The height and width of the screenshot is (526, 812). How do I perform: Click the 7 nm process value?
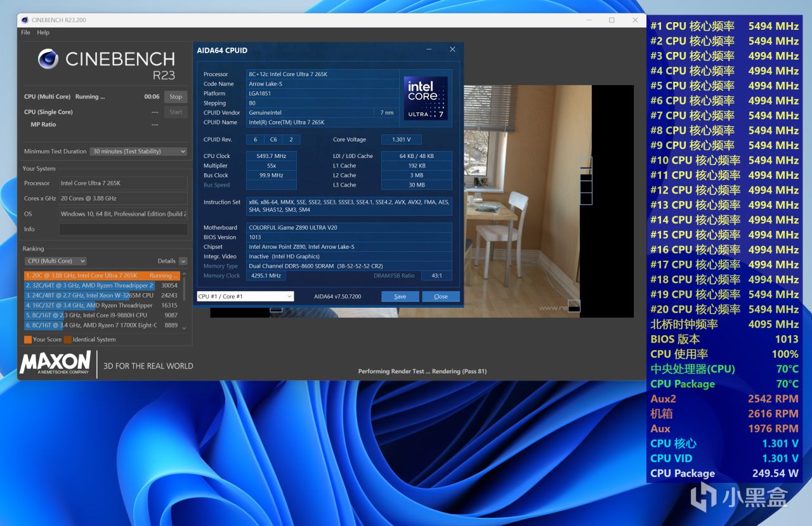click(x=387, y=112)
